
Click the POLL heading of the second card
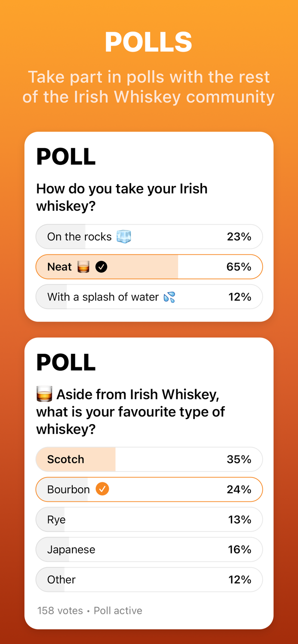tap(66, 362)
